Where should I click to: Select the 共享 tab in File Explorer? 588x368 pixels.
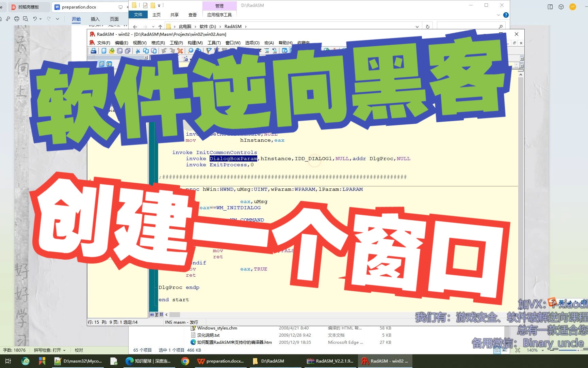[x=175, y=15]
